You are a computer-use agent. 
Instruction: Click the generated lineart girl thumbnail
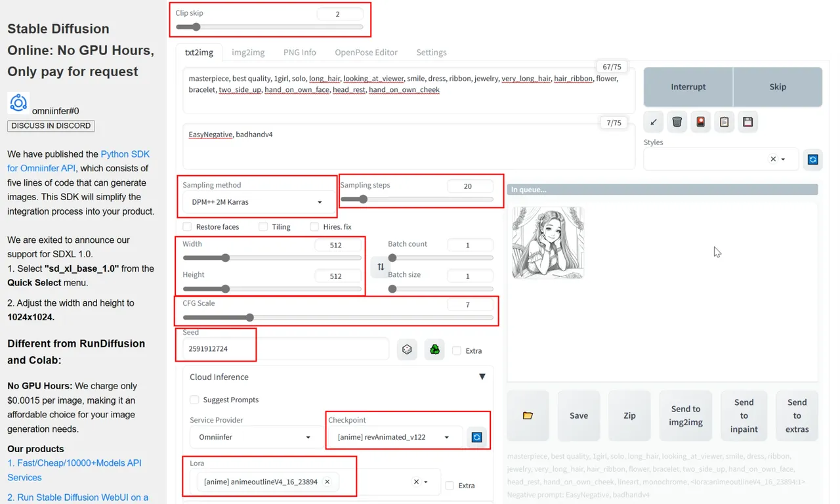(x=547, y=243)
